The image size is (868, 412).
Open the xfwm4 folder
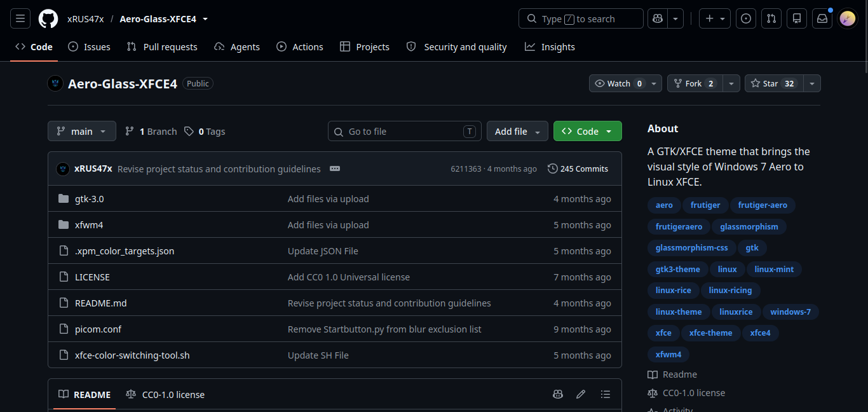[89, 225]
